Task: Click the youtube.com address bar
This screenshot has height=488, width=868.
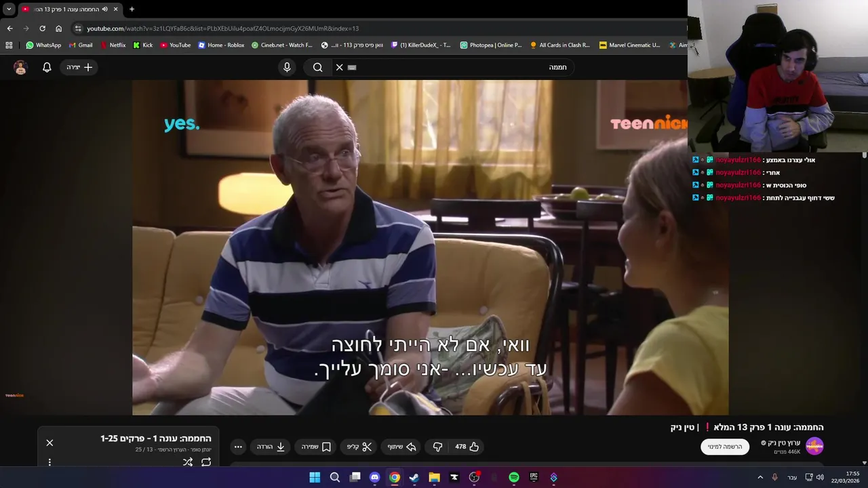Action: [x=380, y=28]
